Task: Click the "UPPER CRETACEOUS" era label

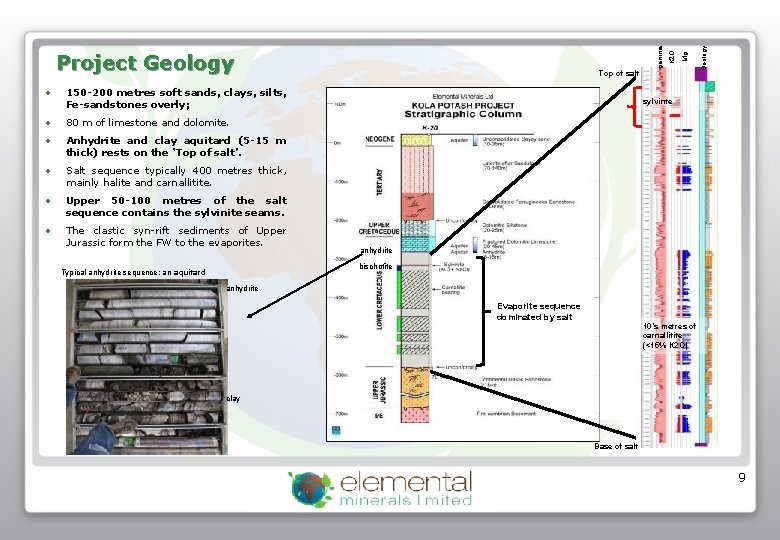Action: [379, 228]
